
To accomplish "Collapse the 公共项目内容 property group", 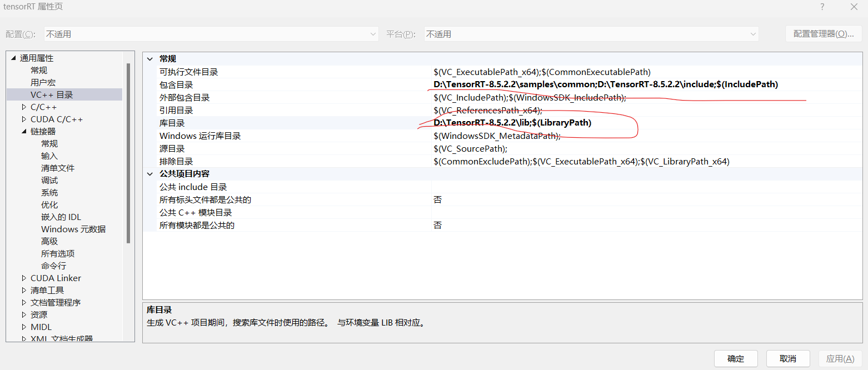I will (x=150, y=174).
